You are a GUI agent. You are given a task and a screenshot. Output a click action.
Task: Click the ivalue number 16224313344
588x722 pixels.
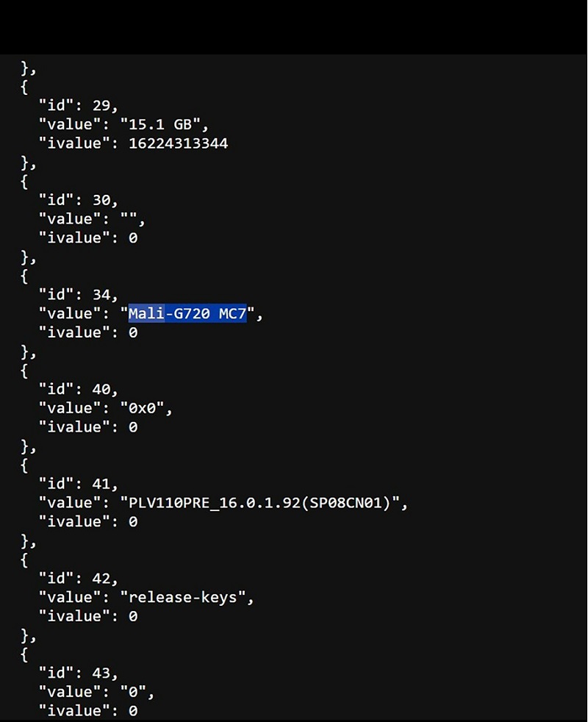[x=178, y=143]
